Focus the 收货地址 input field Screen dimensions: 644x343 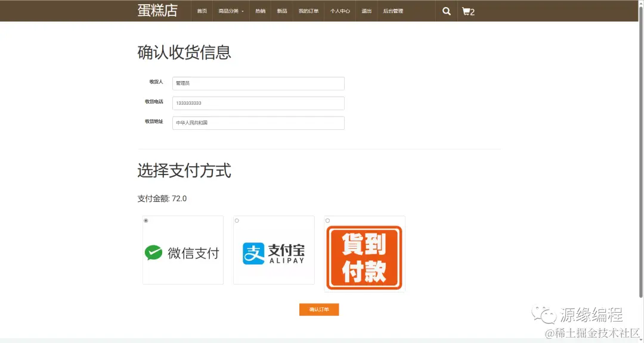[x=258, y=123]
